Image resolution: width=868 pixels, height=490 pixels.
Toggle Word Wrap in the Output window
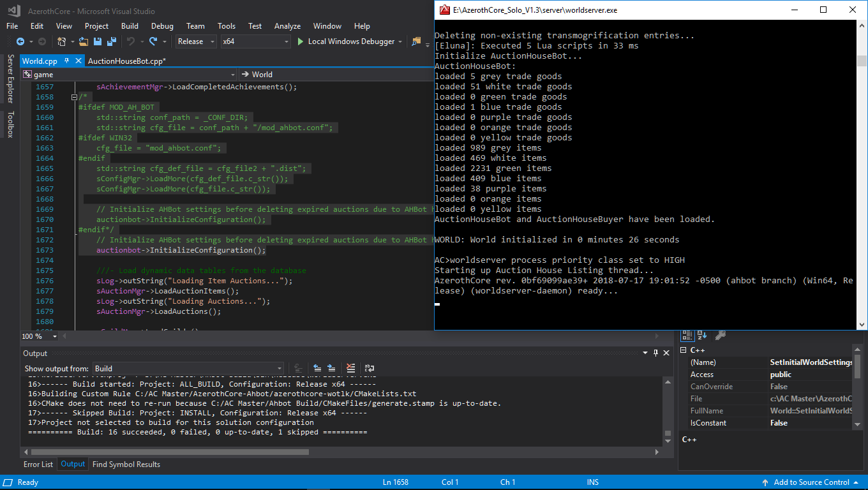tap(369, 368)
